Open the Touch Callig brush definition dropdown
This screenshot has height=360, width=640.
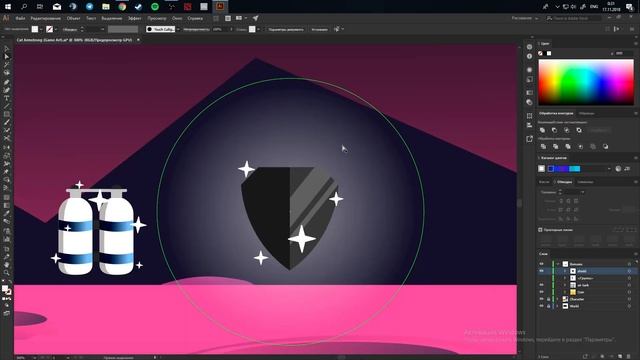[178, 29]
